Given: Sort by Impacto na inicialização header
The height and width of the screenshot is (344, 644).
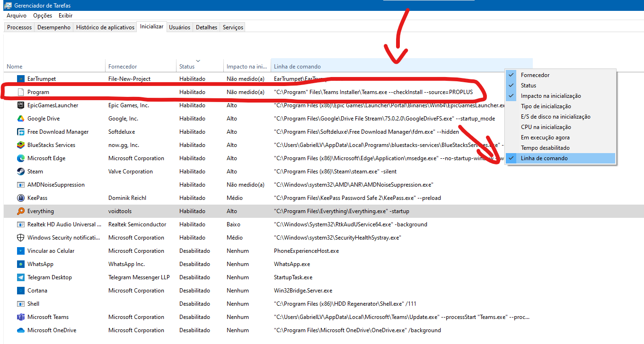Looking at the screenshot, I should click(x=247, y=66).
